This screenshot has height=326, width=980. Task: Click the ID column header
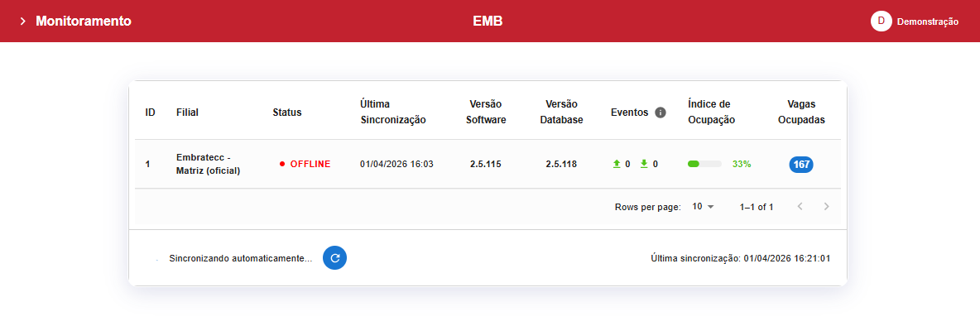point(150,113)
